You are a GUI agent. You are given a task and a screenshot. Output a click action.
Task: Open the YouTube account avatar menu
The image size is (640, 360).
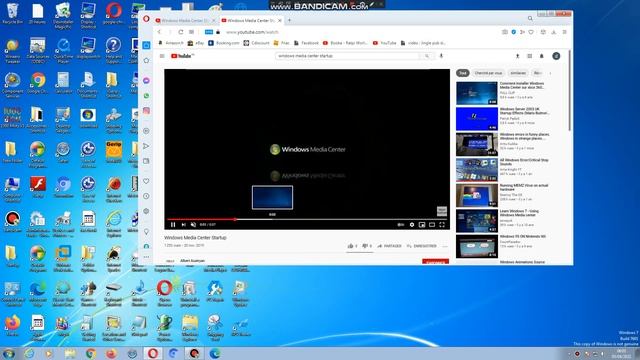pos(556,56)
